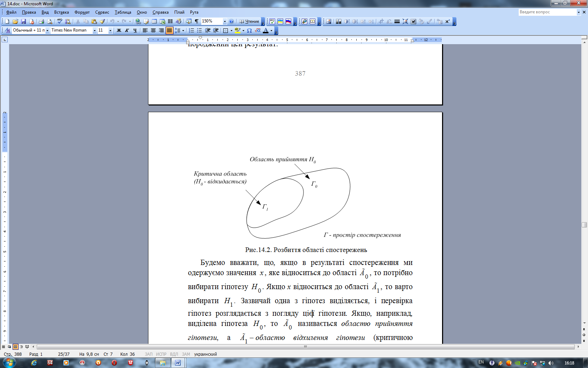Open the Файл menu
Image resolution: width=588 pixels, height=368 pixels.
11,12
